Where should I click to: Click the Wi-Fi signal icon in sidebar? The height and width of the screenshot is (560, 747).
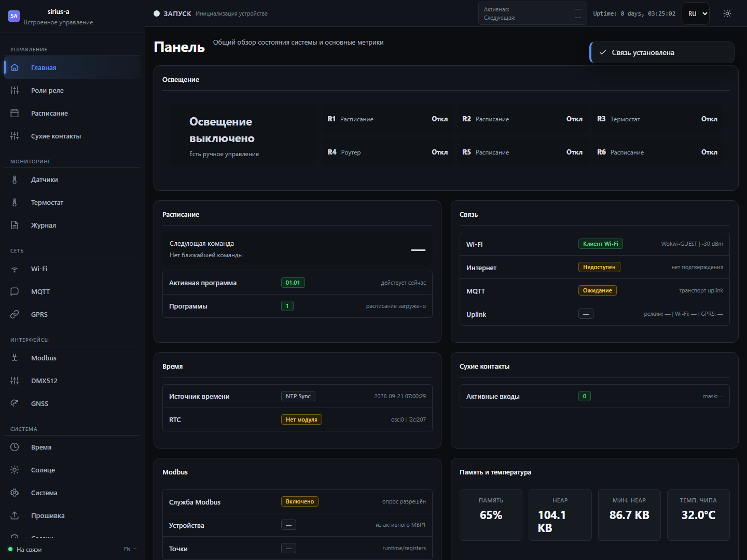point(15,269)
